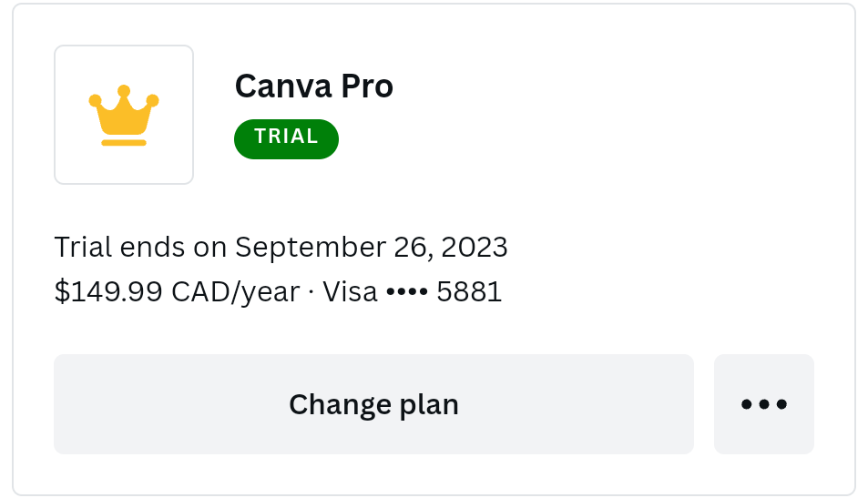Show additional subscription actions with dots button
The width and height of the screenshot is (868, 498).
coord(763,404)
